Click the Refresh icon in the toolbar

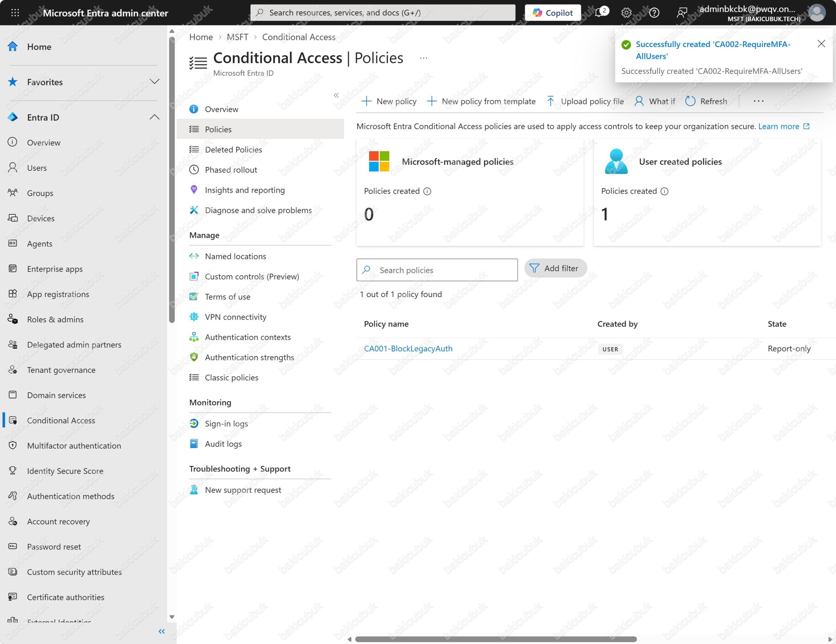(x=690, y=101)
